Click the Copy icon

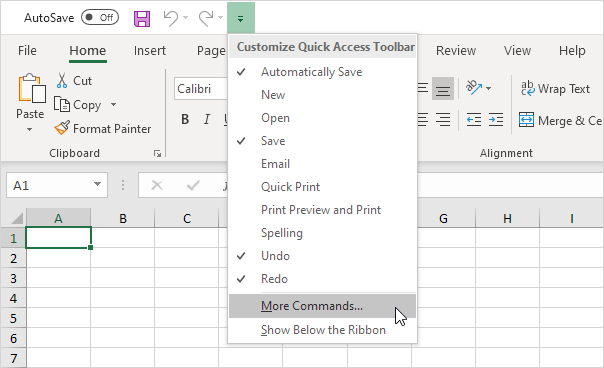pos(62,104)
